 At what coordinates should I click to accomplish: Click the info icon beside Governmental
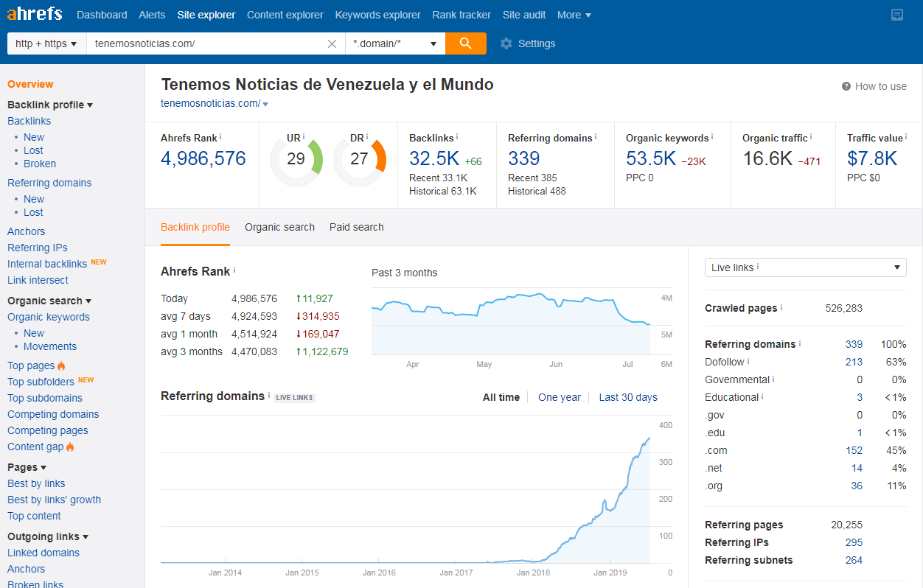coord(773,379)
